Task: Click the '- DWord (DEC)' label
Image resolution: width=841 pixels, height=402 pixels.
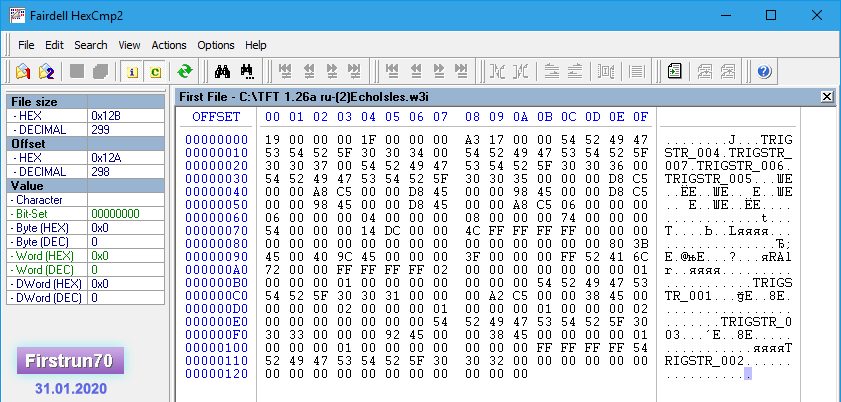Action: coord(46,297)
